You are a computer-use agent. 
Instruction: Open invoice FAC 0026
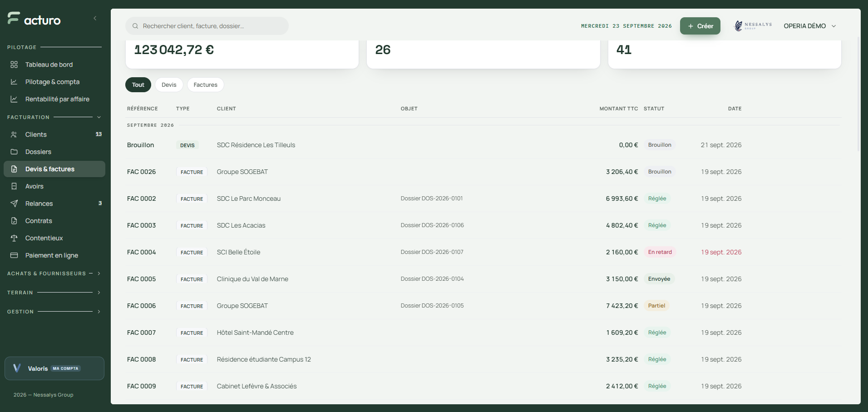[483, 172]
